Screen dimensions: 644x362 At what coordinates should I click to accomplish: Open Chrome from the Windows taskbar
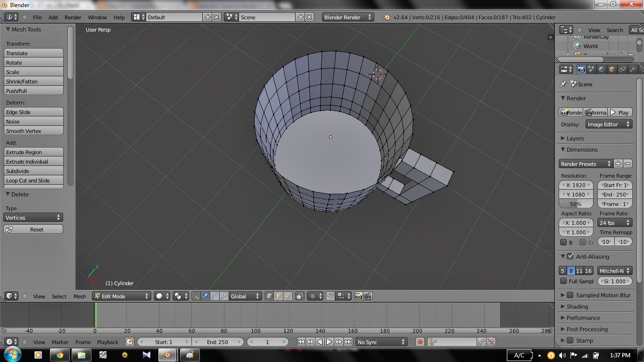pyautogui.click(x=60, y=355)
